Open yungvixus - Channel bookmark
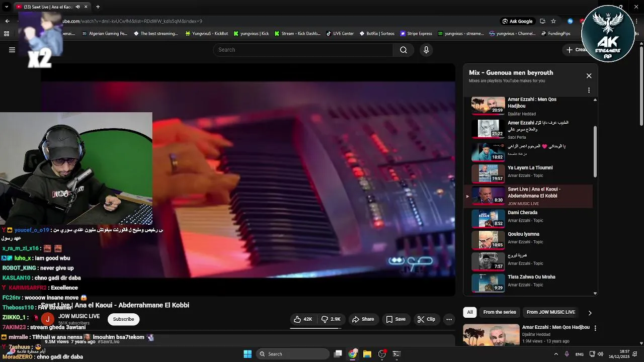Screen dimensions: 644x362 (512, 34)
